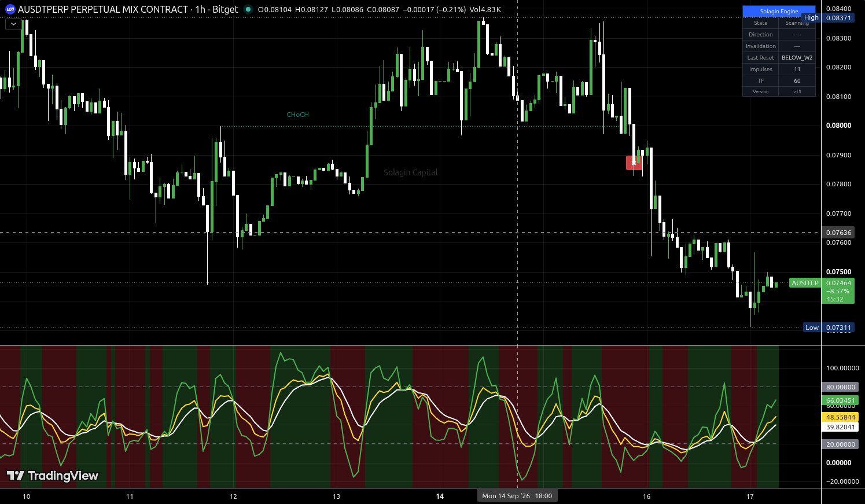The height and width of the screenshot is (504, 865).
Task: Click the Direction row label
Action: pyautogui.click(x=761, y=35)
